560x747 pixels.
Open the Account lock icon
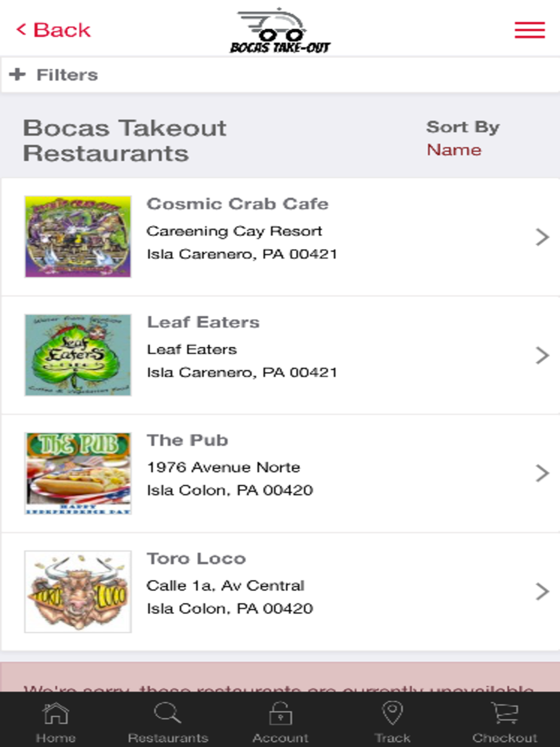pyautogui.click(x=280, y=715)
